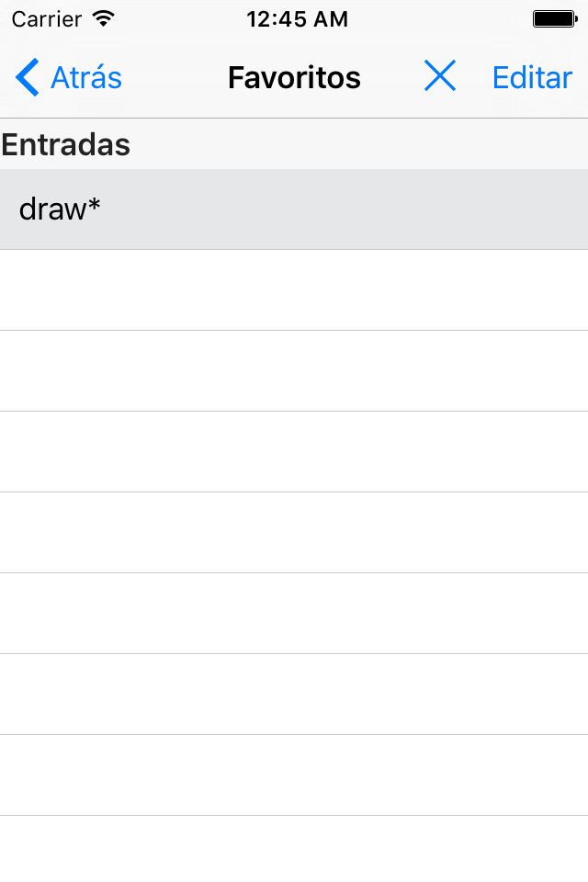Go back using the Atrás label
Image resolution: width=588 pixels, height=882 pixels.
(86, 77)
